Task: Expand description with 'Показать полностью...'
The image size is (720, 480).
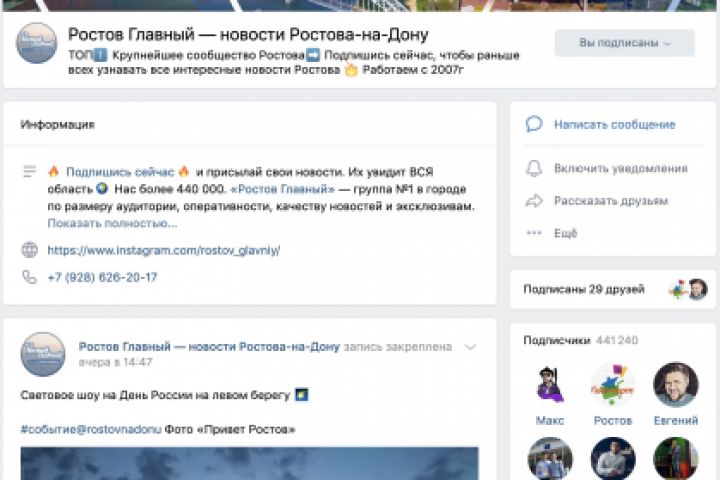Action: pos(112,223)
